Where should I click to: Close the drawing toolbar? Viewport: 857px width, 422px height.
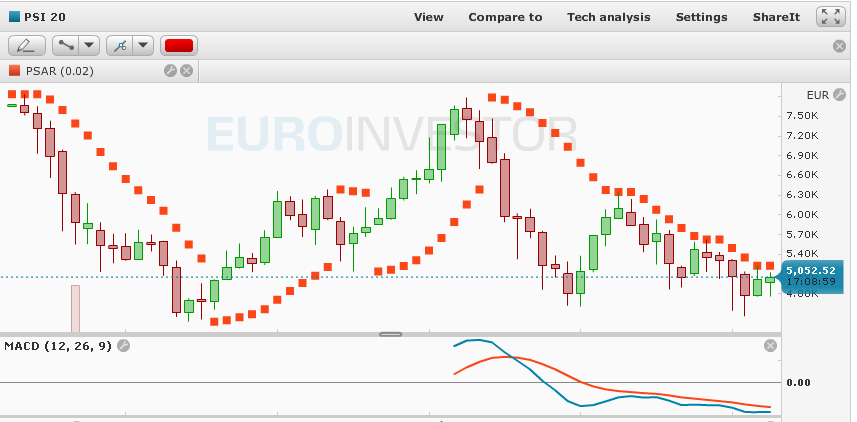tap(839, 46)
